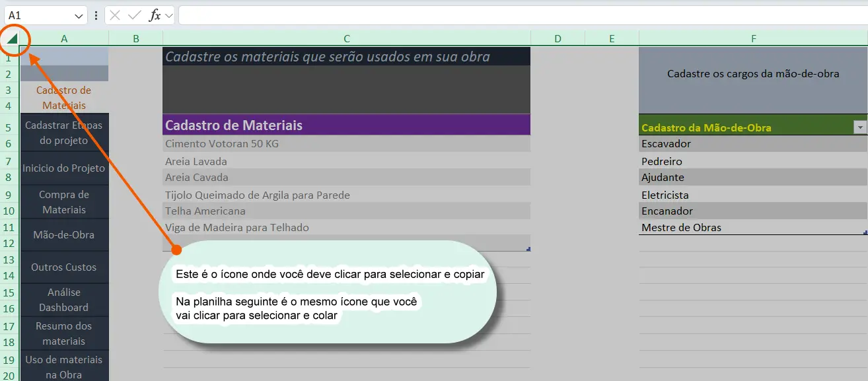Click the Select All corner triangle
868x381 pixels.
point(12,38)
